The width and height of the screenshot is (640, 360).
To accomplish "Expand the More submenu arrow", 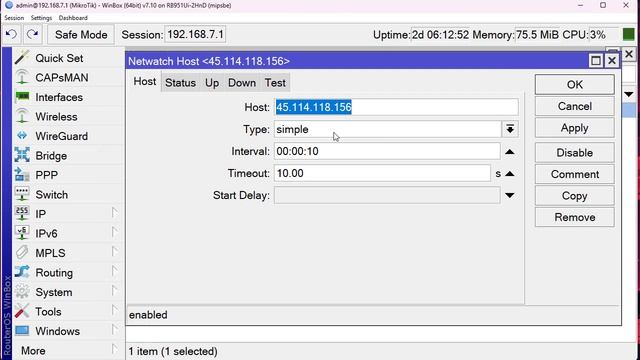I will [x=115, y=350].
